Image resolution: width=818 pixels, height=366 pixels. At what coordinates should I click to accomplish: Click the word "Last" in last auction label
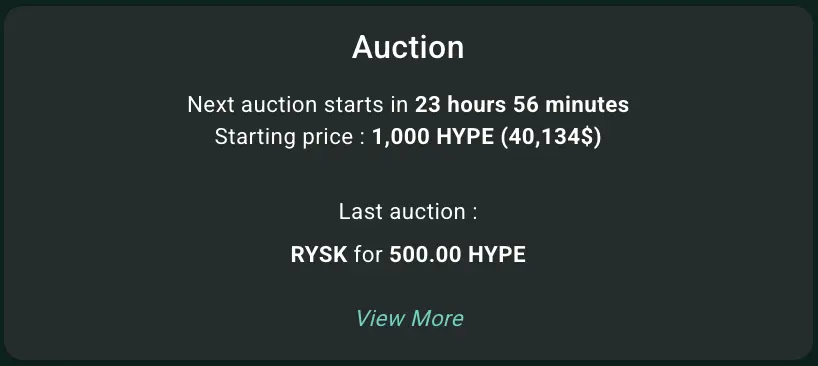[x=358, y=212]
